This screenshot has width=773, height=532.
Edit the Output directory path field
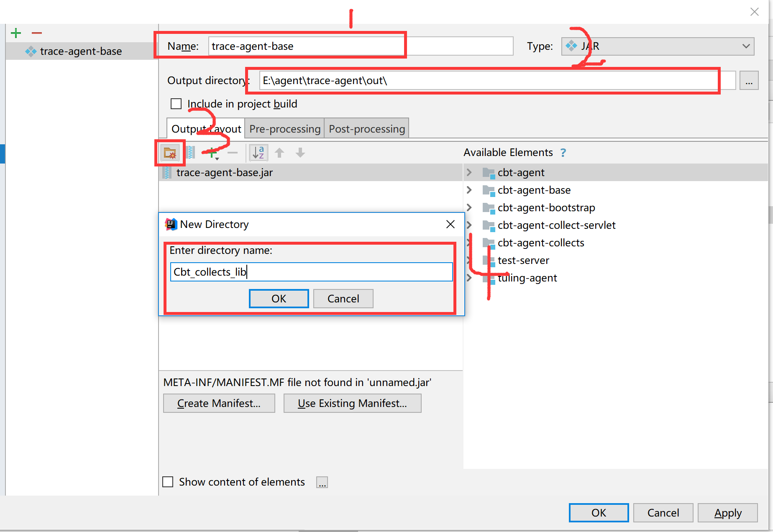coord(497,80)
